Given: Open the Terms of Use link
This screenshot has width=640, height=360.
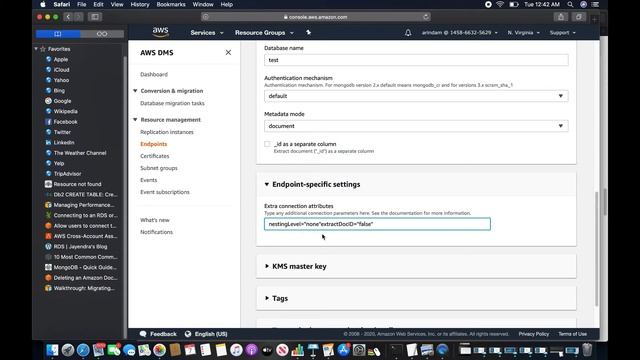Looking at the screenshot, I should (x=573, y=334).
